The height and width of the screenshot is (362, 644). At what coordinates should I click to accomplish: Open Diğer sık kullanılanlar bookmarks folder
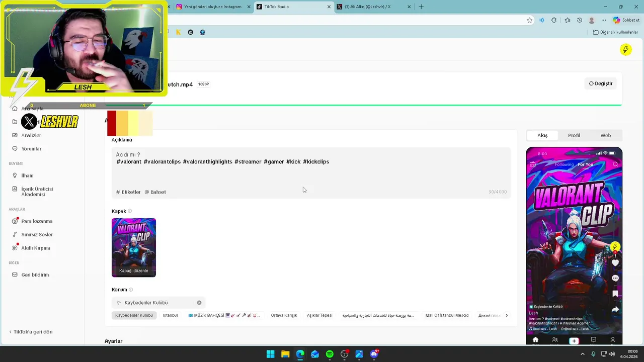pyautogui.click(x=615, y=32)
